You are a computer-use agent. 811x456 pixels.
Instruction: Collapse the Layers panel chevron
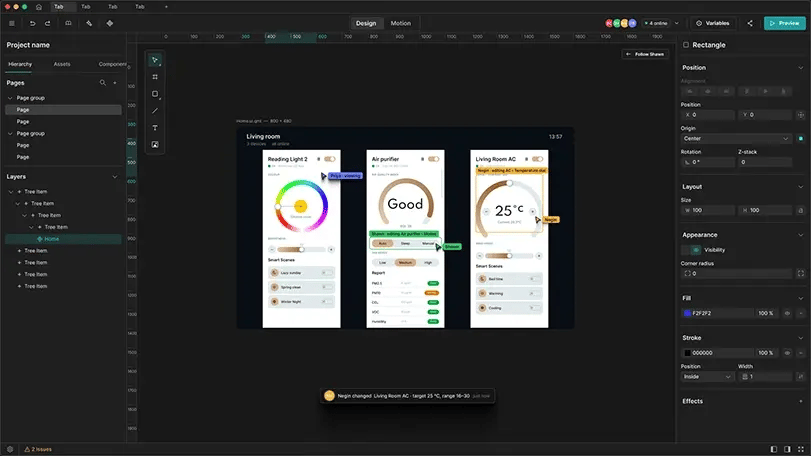coord(115,177)
